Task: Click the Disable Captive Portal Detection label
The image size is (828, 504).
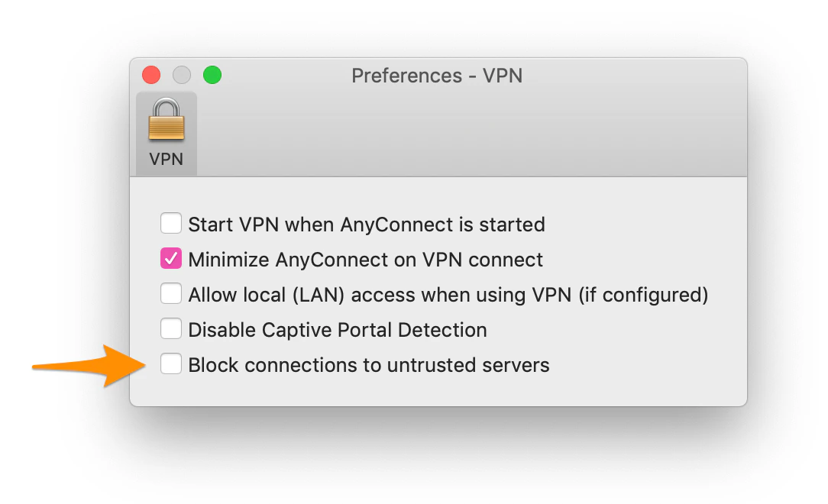Action: point(337,329)
